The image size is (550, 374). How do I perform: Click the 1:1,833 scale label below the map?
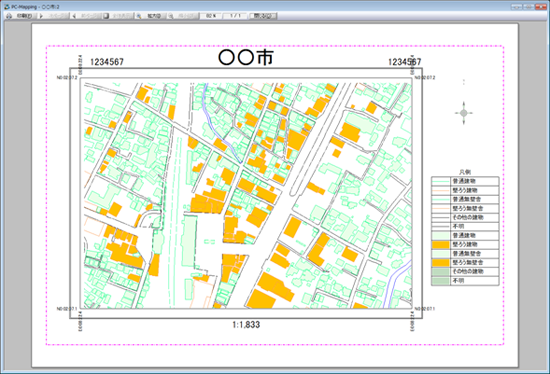(246, 325)
